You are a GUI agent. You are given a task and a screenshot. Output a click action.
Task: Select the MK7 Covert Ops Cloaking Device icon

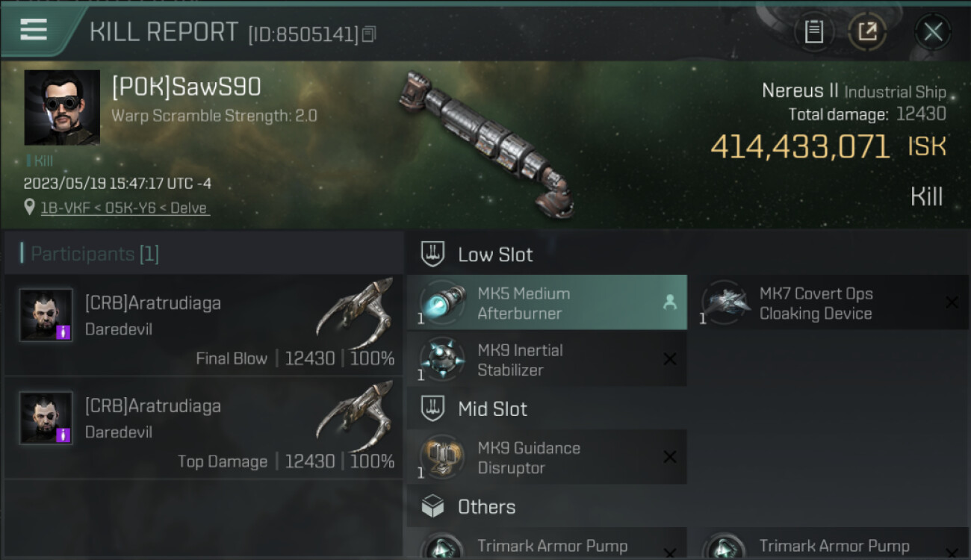point(725,303)
